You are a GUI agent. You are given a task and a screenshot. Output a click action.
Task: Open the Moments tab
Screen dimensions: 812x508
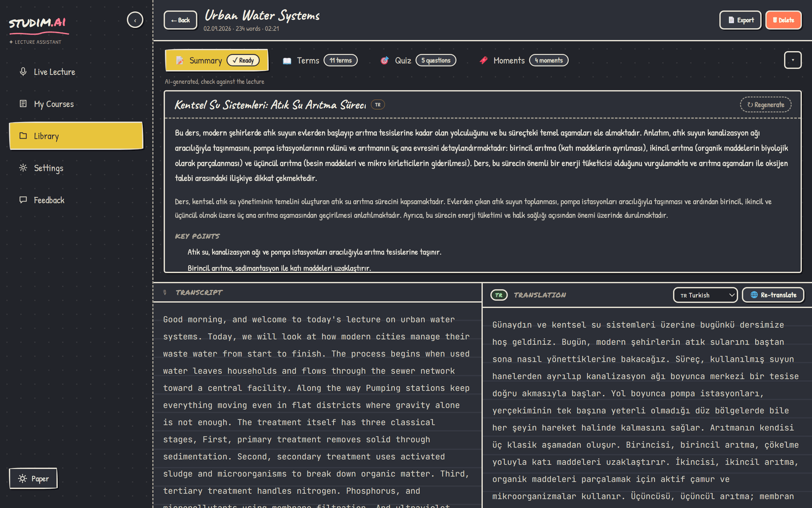click(523, 60)
